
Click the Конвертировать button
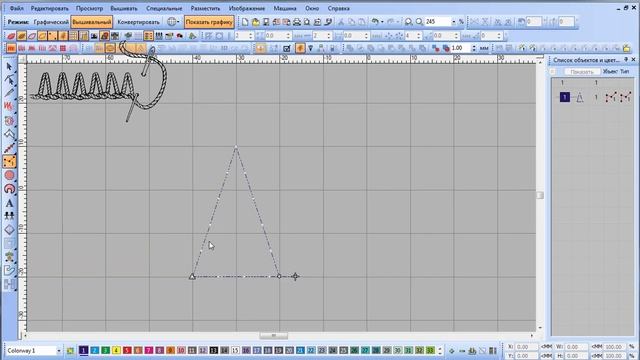click(x=138, y=22)
